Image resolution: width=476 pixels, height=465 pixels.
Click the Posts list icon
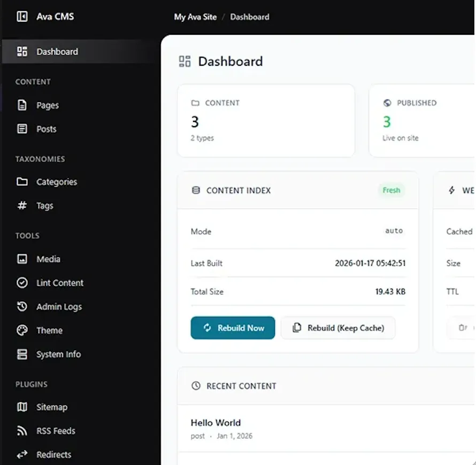pos(22,129)
